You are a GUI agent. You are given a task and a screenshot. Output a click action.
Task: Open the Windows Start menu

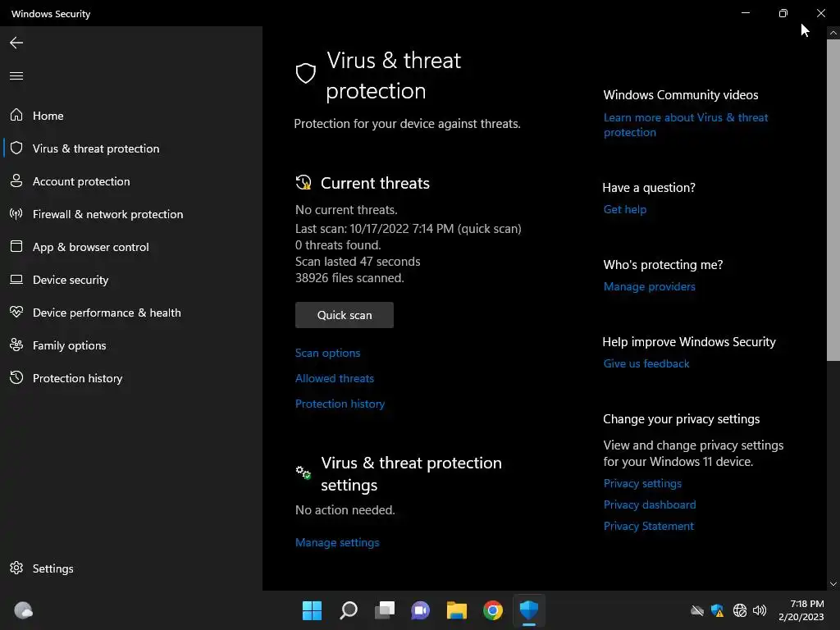point(313,610)
